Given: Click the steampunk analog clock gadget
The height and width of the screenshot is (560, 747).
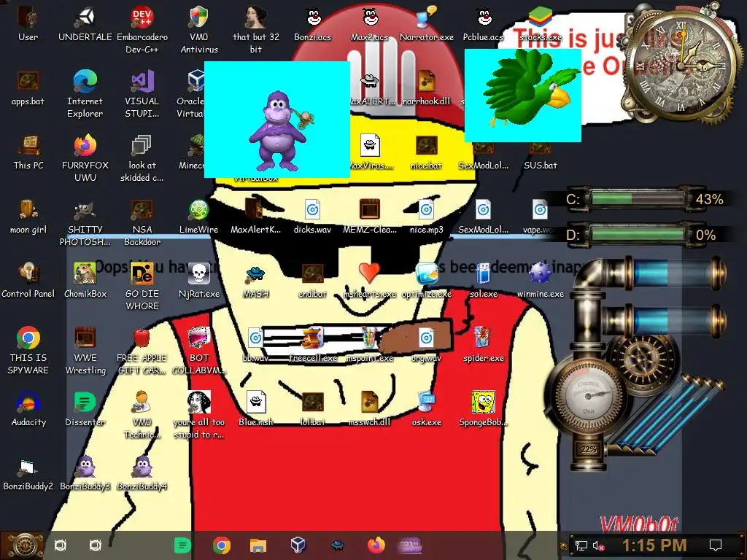Looking at the screenshot, I should (682, 65).
